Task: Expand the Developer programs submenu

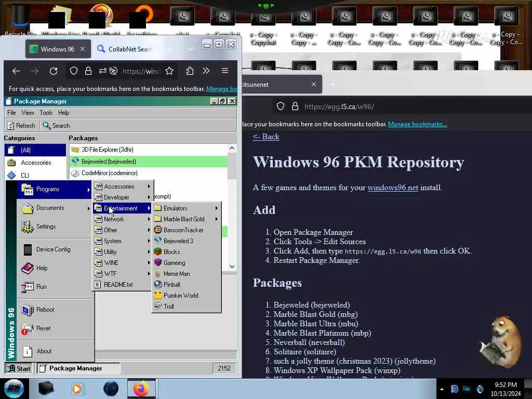Action: 122,197
